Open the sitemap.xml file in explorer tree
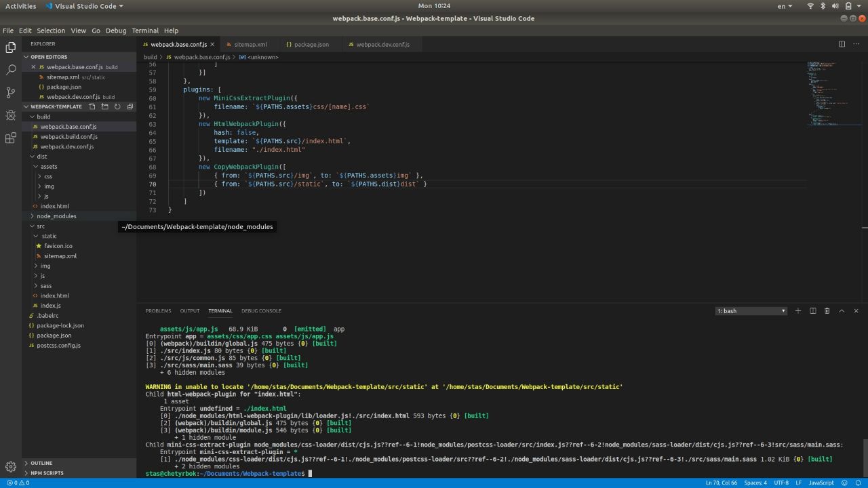The width and height of the screenshot is (868, 488). [x=60, y=256]
